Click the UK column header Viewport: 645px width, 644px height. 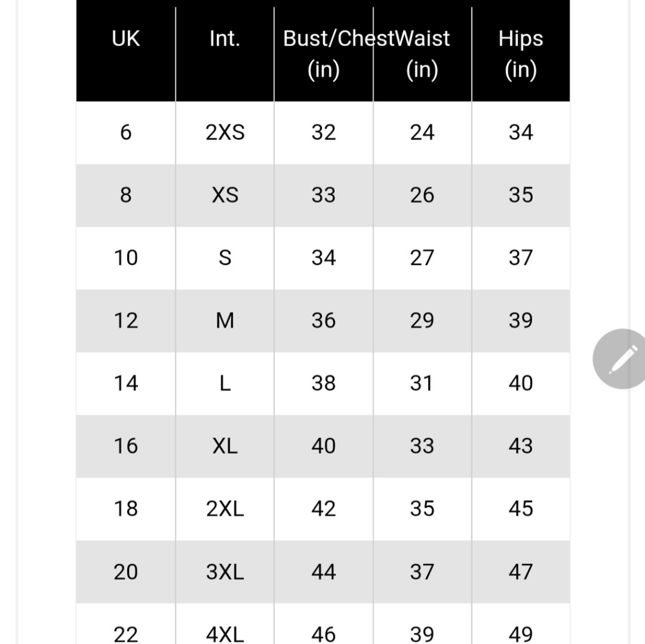[x=126, y=39]
